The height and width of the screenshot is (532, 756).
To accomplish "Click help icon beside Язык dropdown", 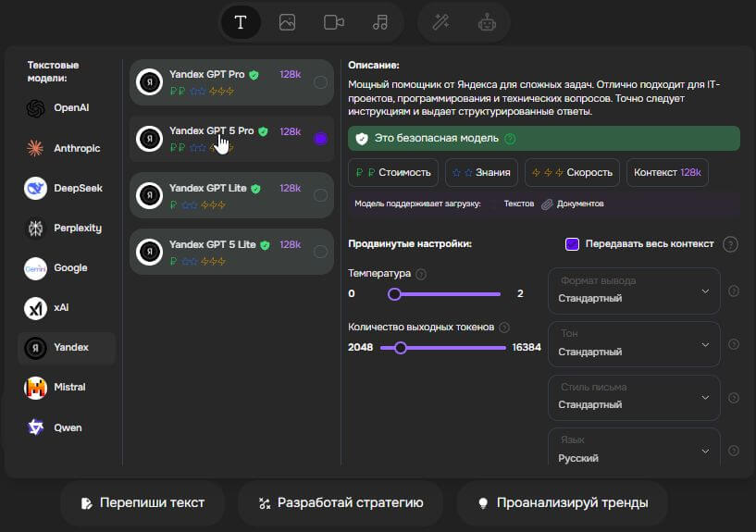I will pos(734,451).
